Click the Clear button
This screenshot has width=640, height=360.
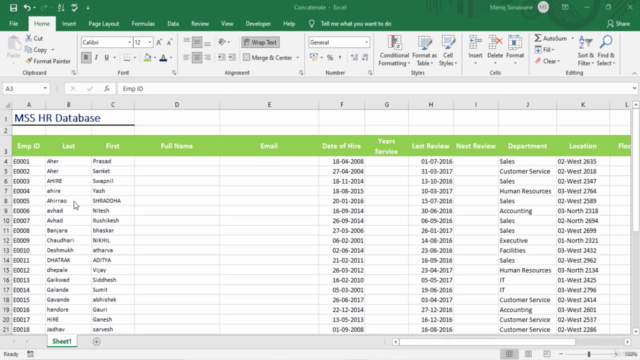coord(548,61)
